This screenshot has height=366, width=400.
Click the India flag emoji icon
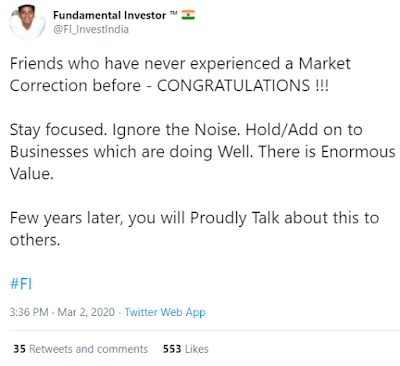coord(188,15)
